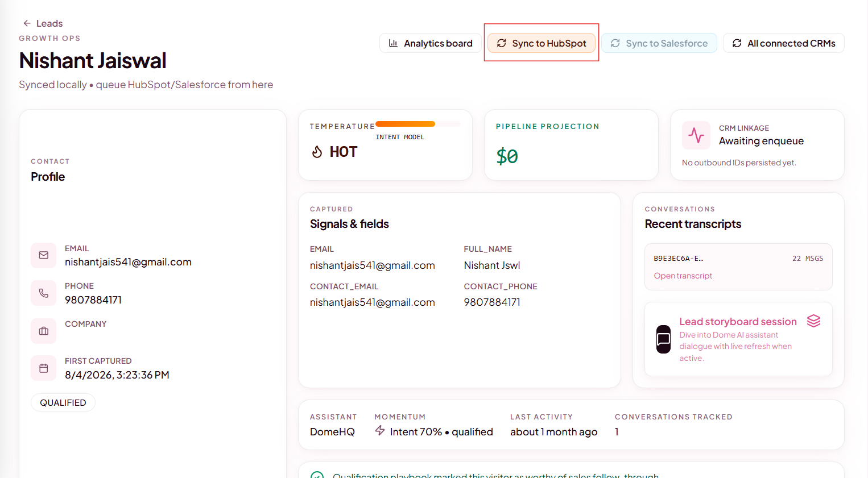
Task: Sync lead to HubSpot
Action: (x=542, y=43)
